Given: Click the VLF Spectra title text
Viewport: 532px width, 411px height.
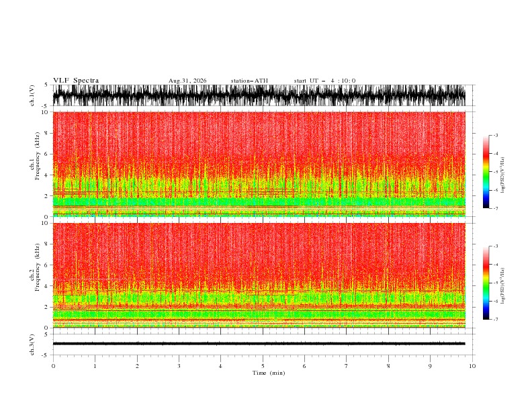Looking at the screenshot, I should point(76,81).
